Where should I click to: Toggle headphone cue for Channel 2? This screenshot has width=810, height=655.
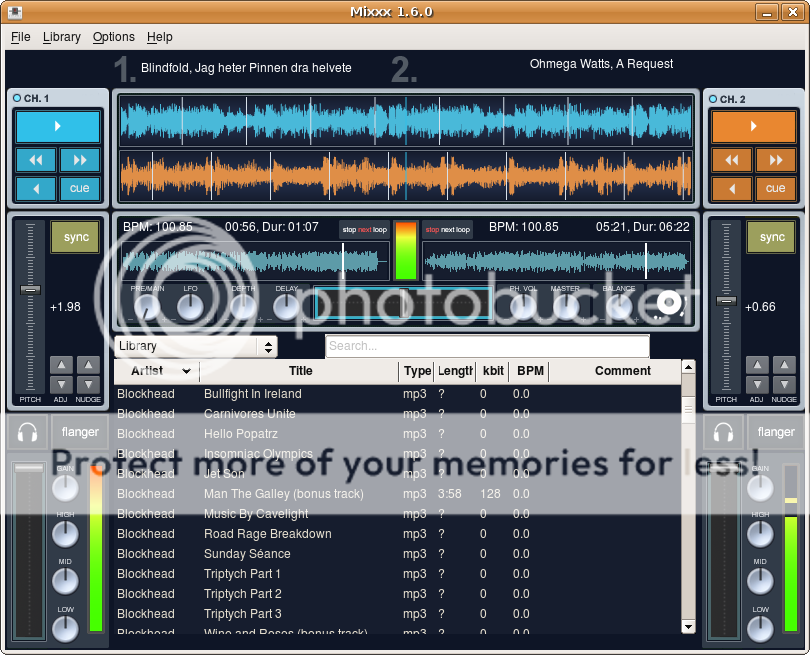[723, 432]
